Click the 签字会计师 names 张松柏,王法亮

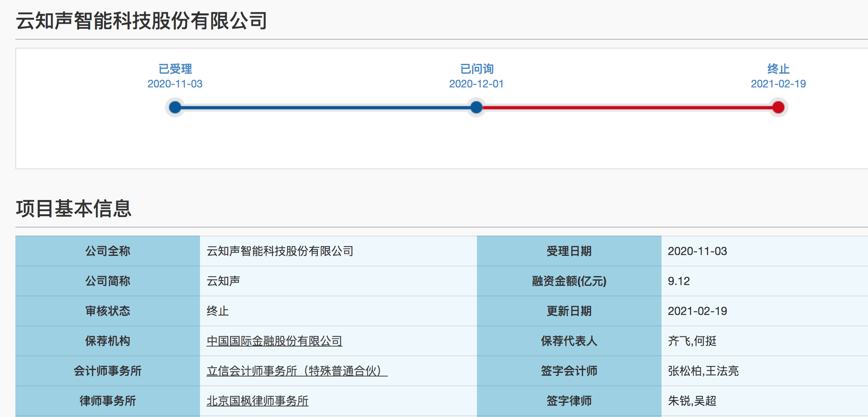(703, 371)
